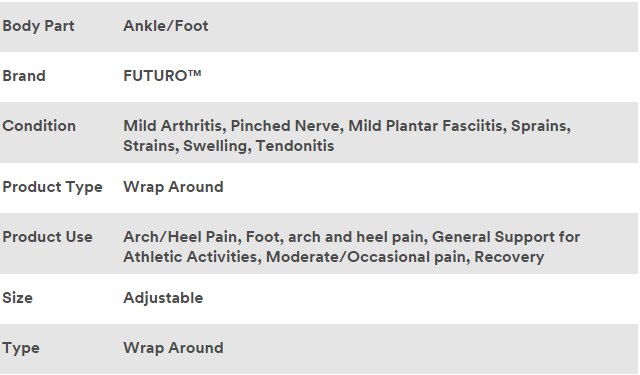
Task: Click the Brand row label
Action: click(24, 76)
